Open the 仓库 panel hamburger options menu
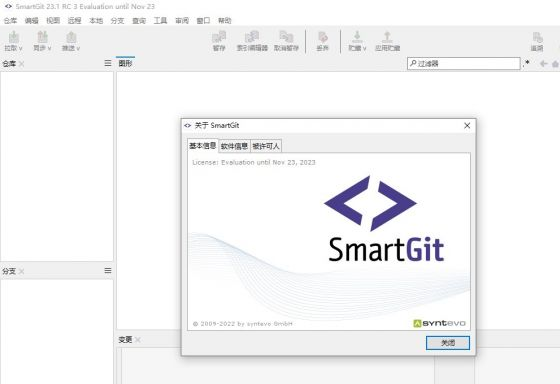 pos(108,63)
